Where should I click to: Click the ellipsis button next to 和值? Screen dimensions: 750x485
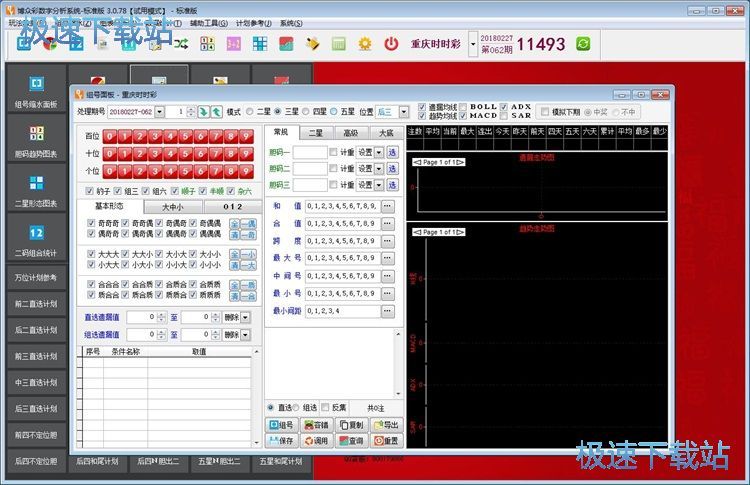point(388,206)
